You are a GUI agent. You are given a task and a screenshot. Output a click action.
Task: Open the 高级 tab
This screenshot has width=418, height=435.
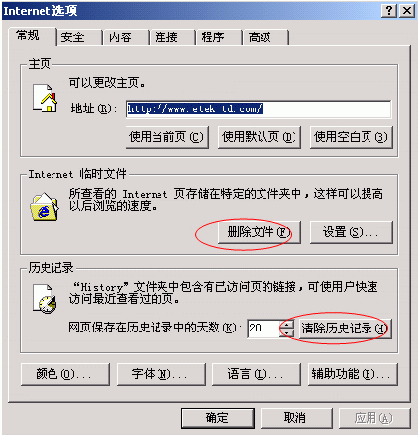coord(266,37)
